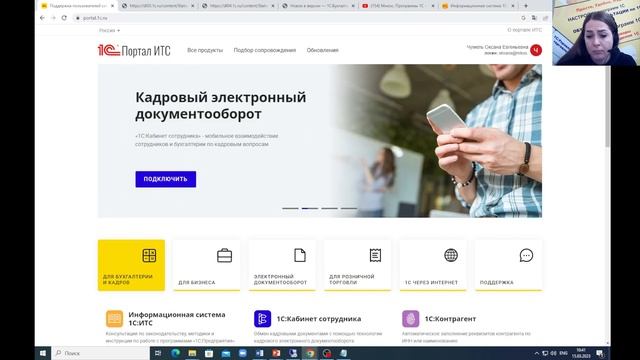Click the user name in the header
640x360 pixels.
(497, 47)
